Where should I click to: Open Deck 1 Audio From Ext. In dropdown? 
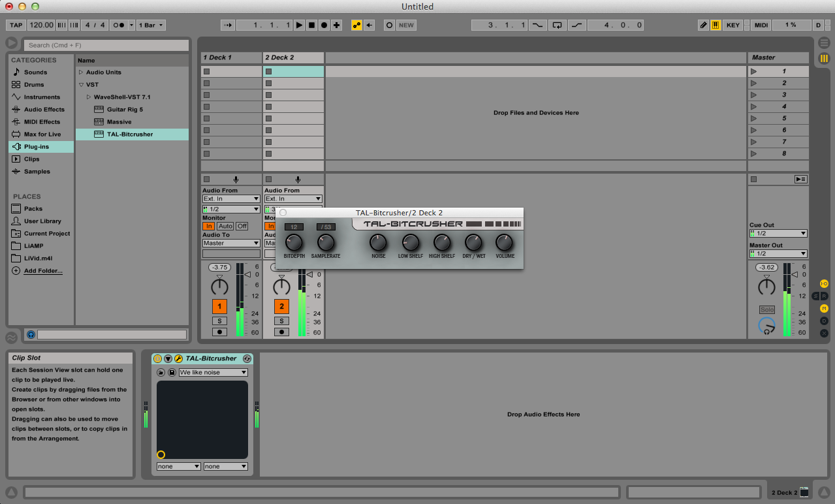click(231, 198)
